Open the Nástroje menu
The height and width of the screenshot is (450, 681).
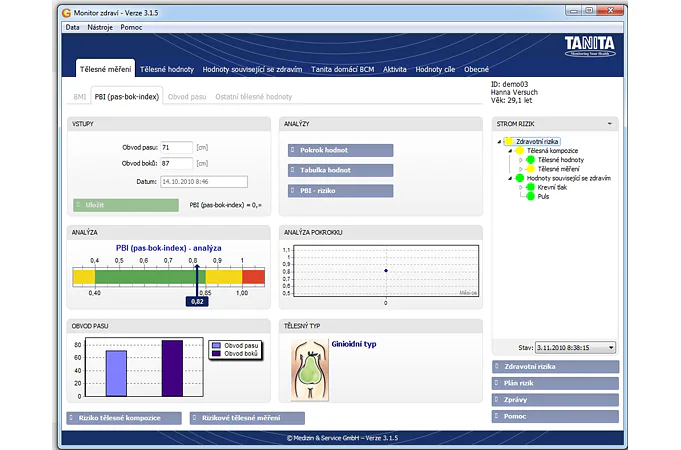100,27
